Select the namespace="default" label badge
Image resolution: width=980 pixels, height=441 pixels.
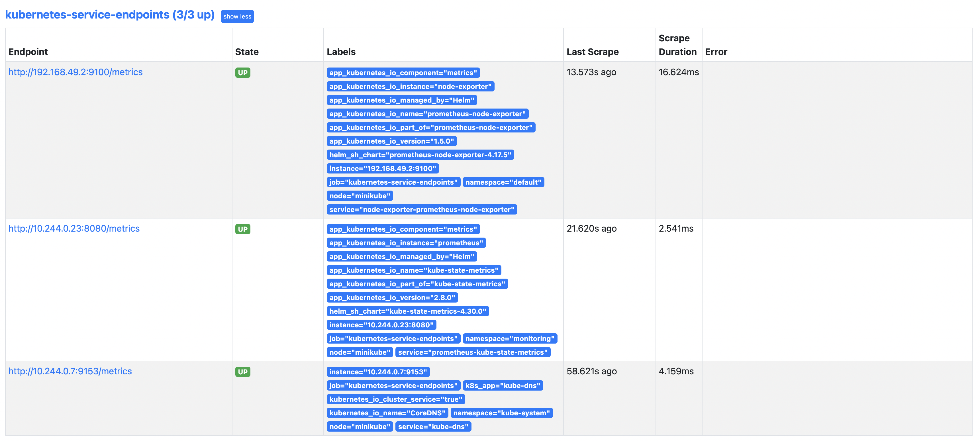(504, 182)
